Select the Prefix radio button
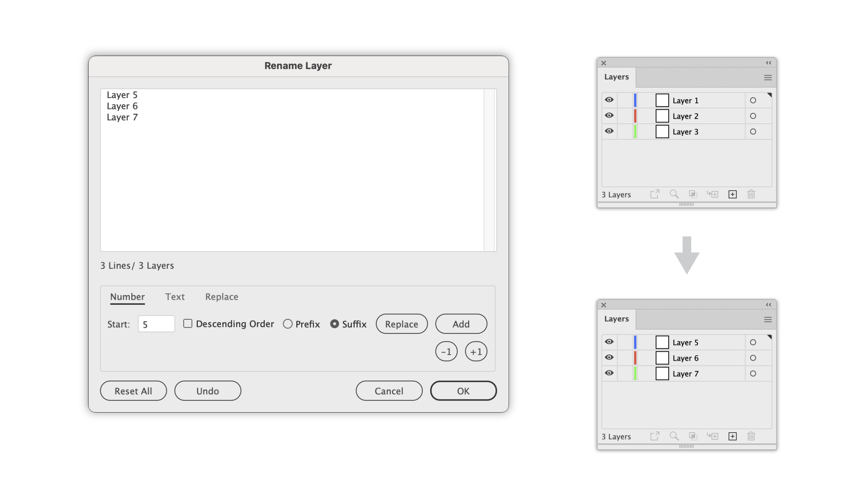This screenshot has width=868, height=487. pos(287,324)
